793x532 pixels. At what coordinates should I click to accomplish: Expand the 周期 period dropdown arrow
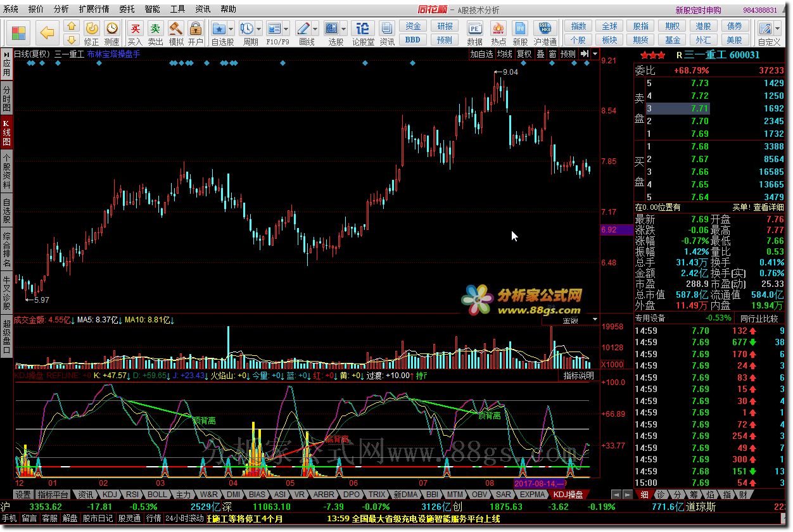pos(259,29)
